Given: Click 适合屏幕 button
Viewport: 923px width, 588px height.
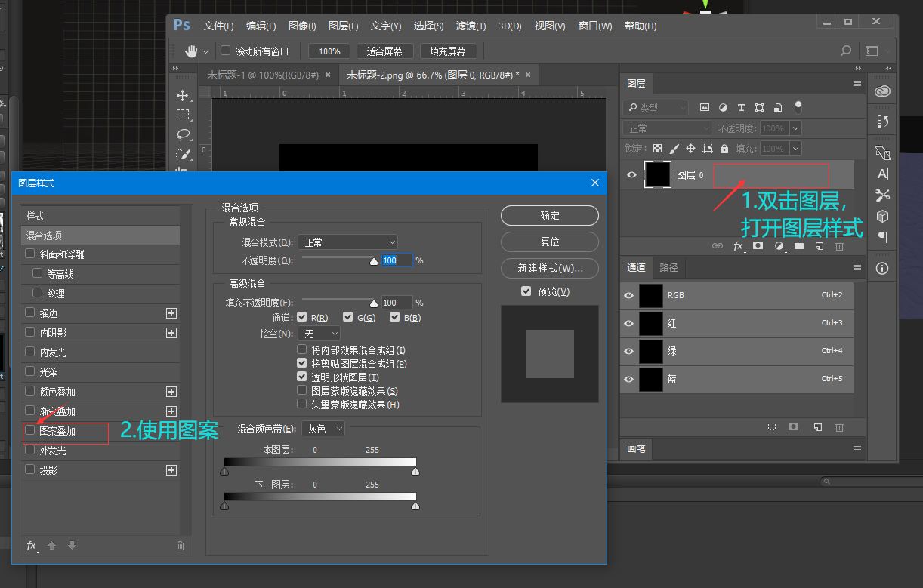Looking at the screenshot, I should 384,51.
